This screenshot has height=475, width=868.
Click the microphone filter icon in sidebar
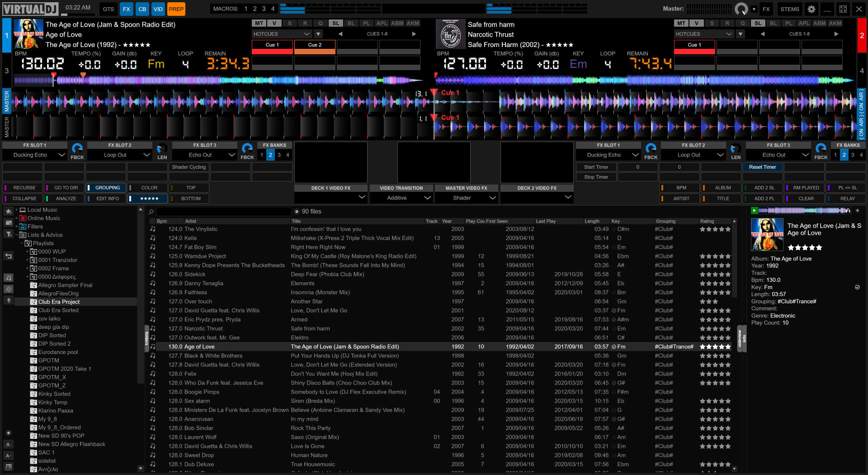click(x=9, y=300)
